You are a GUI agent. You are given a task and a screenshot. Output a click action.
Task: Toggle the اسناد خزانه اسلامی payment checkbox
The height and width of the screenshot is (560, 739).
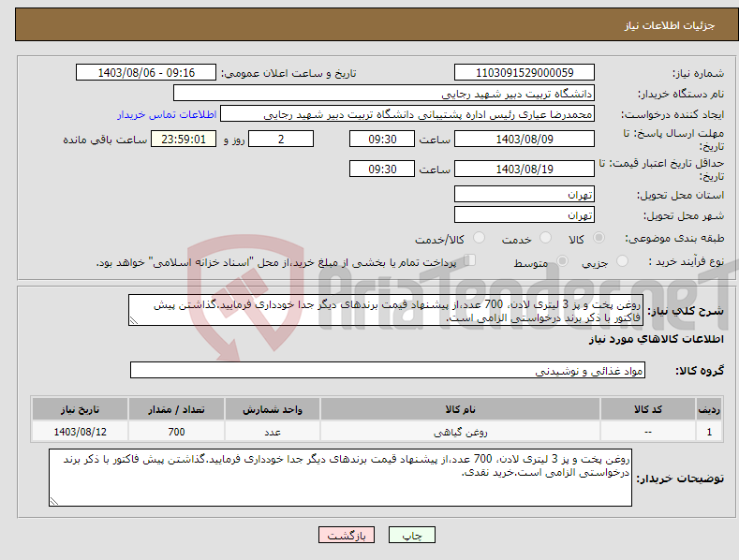[470, 260]
